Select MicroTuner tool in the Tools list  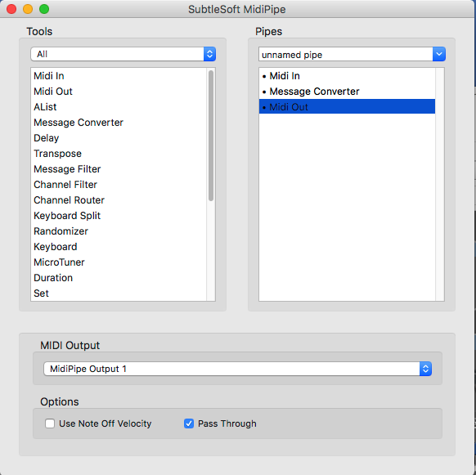point(119,262)
